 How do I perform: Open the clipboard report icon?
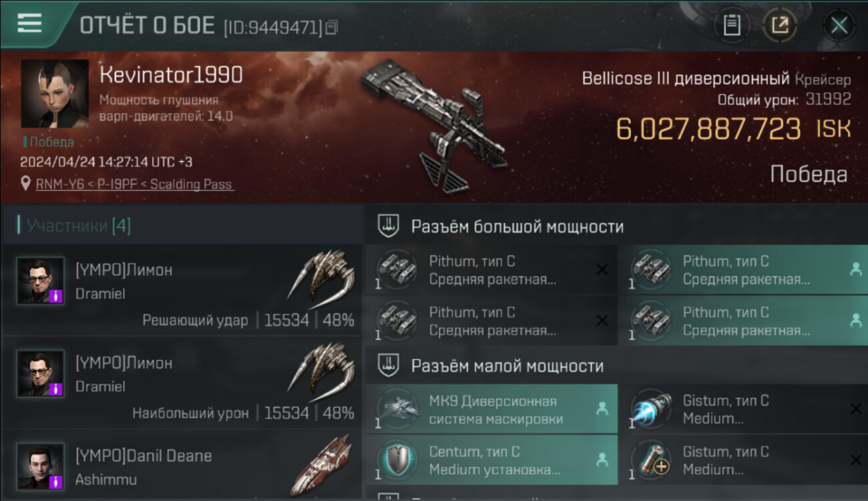coord(732,25)
